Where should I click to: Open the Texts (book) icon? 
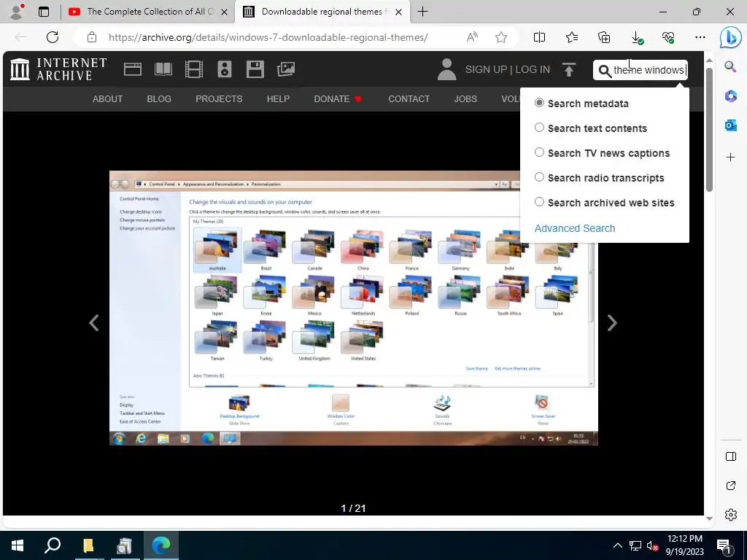tap(163, 69)
